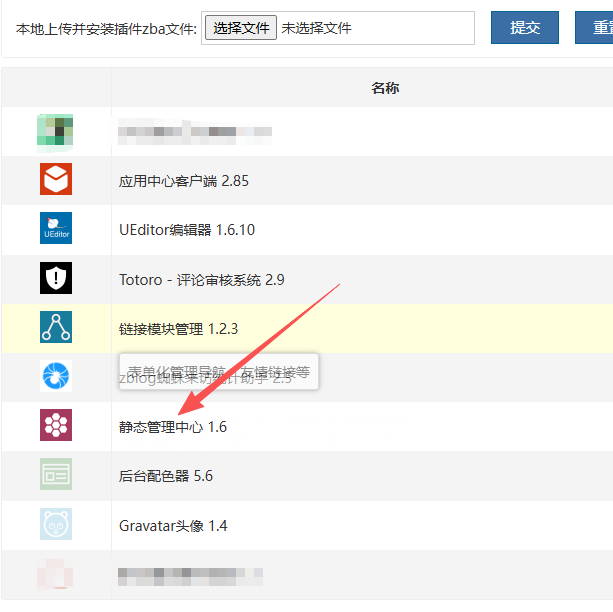Viewport: 613px width, 612px height.
Task: Select the 应用中心客户端 2.85 row text
Action: coord(184,181)
